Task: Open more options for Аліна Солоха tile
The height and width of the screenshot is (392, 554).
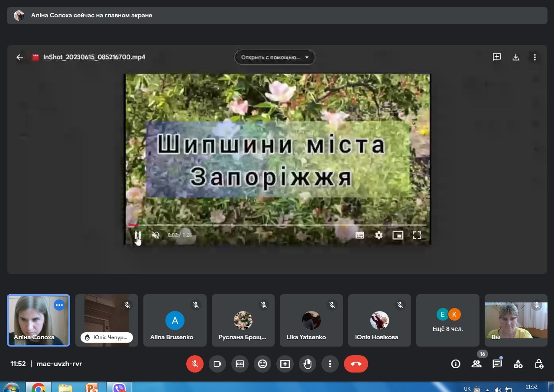Action: click(59, 305)
